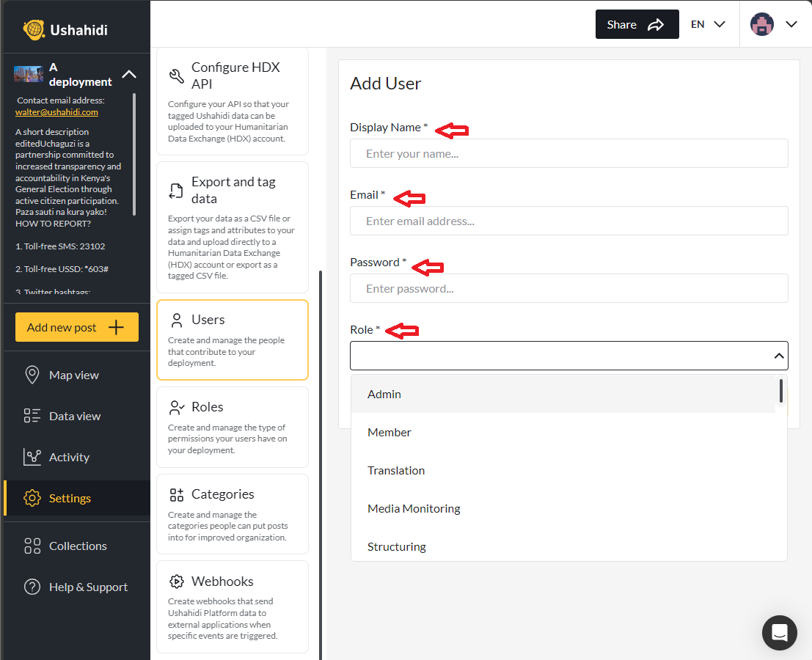Click the Configure HDX API wrench icon
Screen dimensions: 812x660
tap(176, 75)
